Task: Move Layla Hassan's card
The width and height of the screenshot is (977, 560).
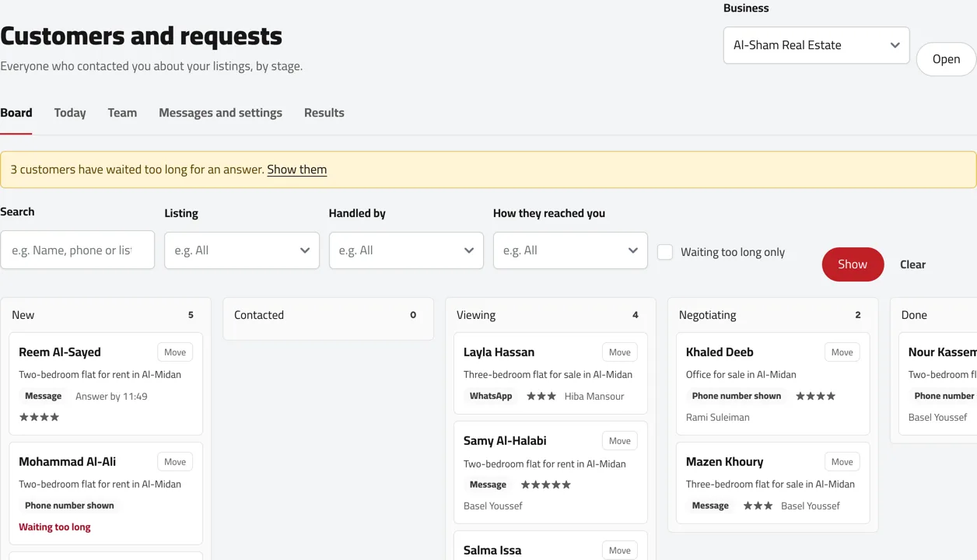Action: [620, 352]
